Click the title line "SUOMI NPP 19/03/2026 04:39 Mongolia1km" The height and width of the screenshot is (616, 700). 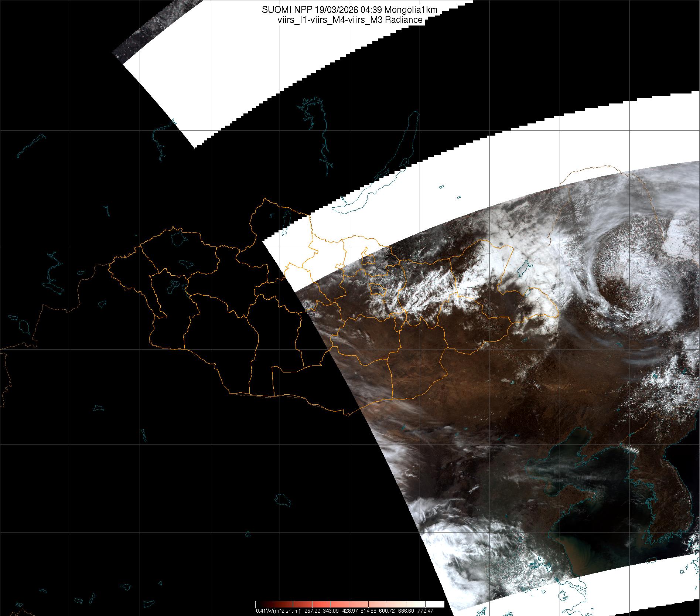349,10
